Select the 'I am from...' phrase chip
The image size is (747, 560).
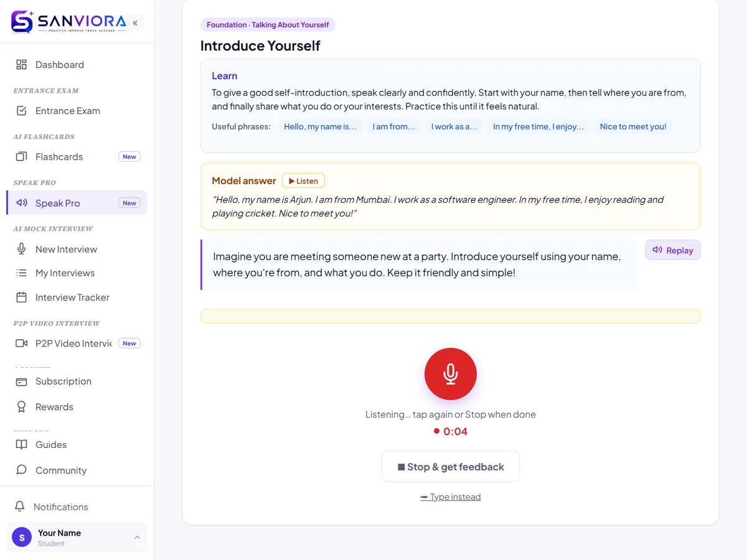394,126
